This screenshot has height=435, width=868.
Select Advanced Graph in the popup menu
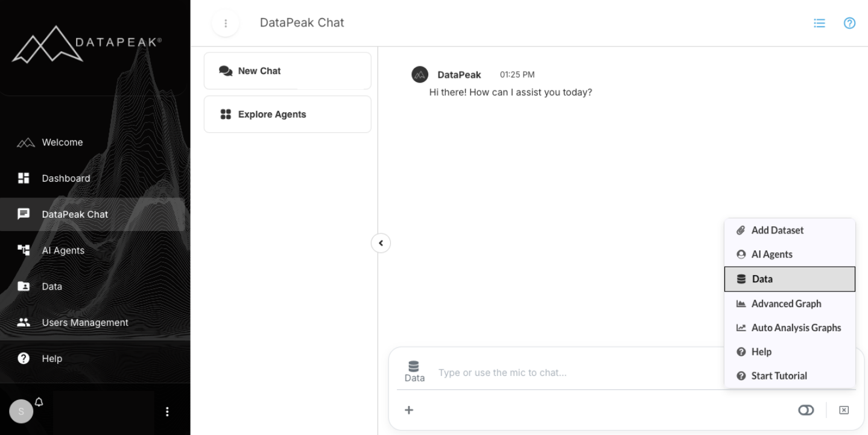(x=786, y=303)
